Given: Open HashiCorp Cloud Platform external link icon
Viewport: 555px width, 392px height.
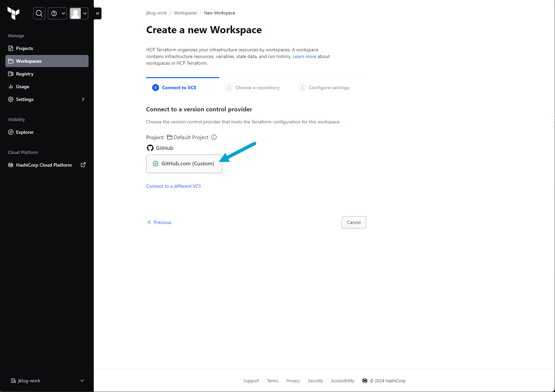Looking at the screenshot, I should click(x=83, y=165).
